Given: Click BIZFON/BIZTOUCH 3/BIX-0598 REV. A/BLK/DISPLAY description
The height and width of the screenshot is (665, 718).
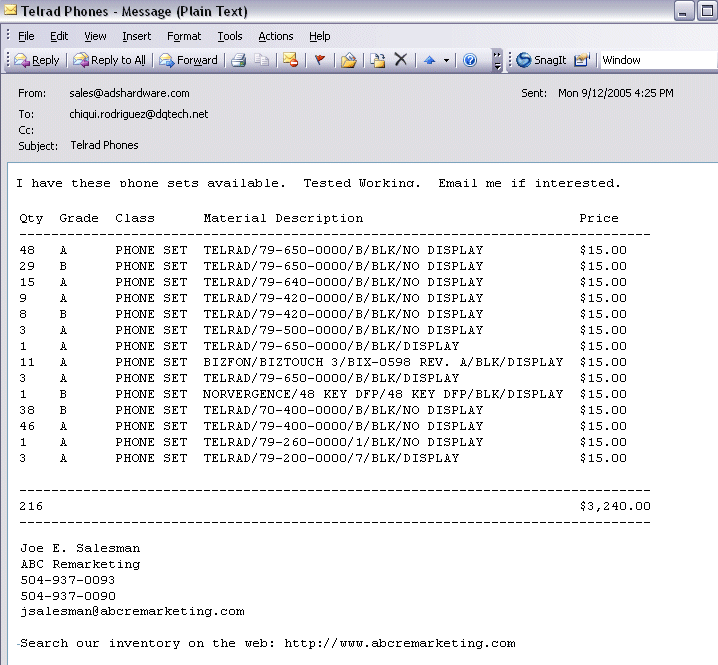Looking at the screenshot, I should pyautogui.click(x=383, y=362).
